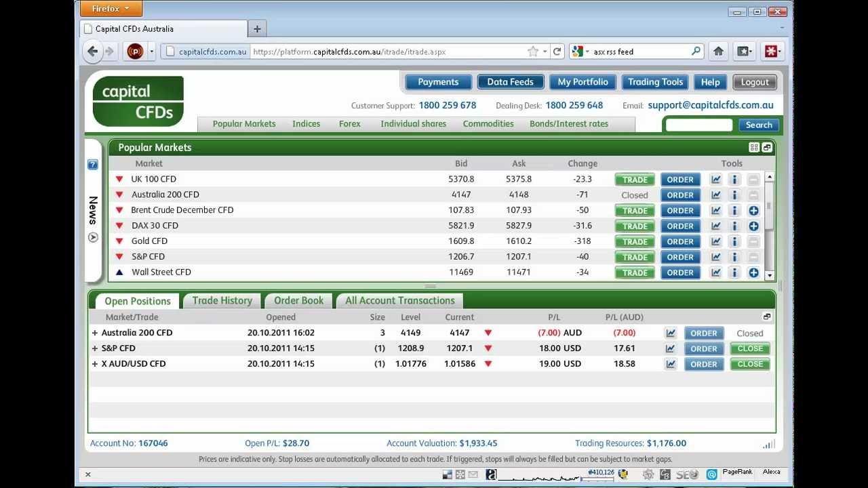Trade UK 100 CFD
The image size is (868, 488).
[635, 180]
